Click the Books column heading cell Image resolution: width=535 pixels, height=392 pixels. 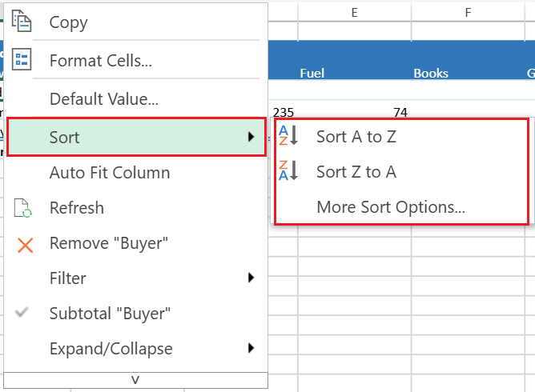click(x=431, y=73)
